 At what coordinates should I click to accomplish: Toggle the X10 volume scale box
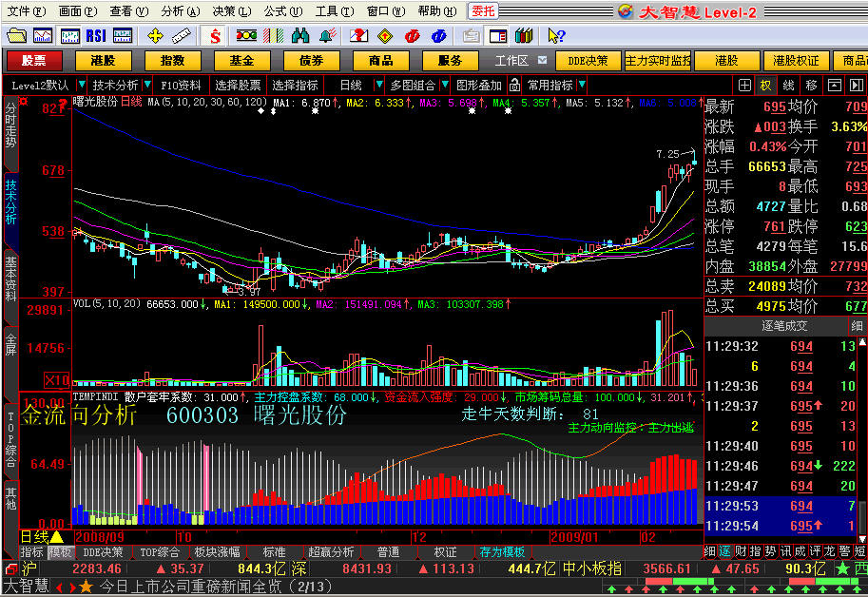[56, 380]
